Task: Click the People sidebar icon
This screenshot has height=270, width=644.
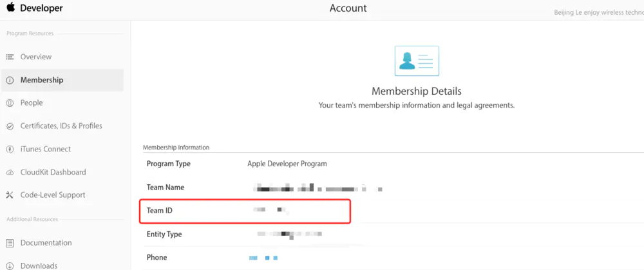Action: tap(10, 103)
